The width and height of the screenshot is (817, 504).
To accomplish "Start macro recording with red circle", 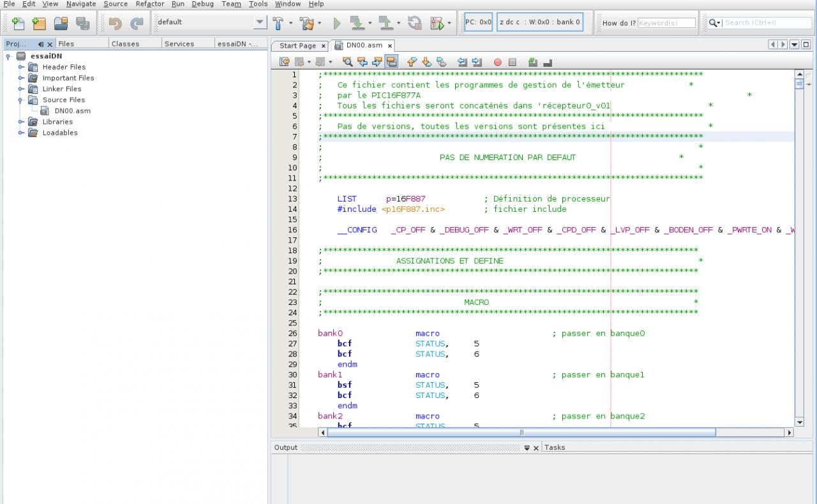I will 498,62.
